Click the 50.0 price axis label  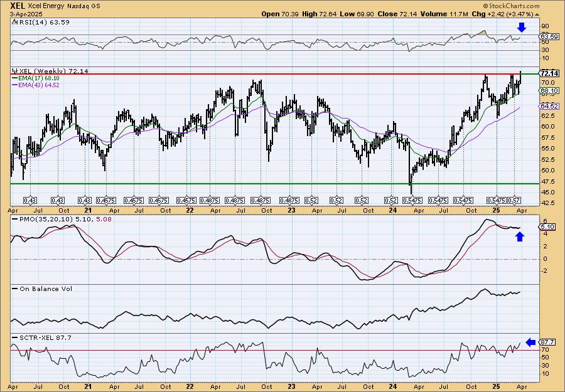pos(547,171)
